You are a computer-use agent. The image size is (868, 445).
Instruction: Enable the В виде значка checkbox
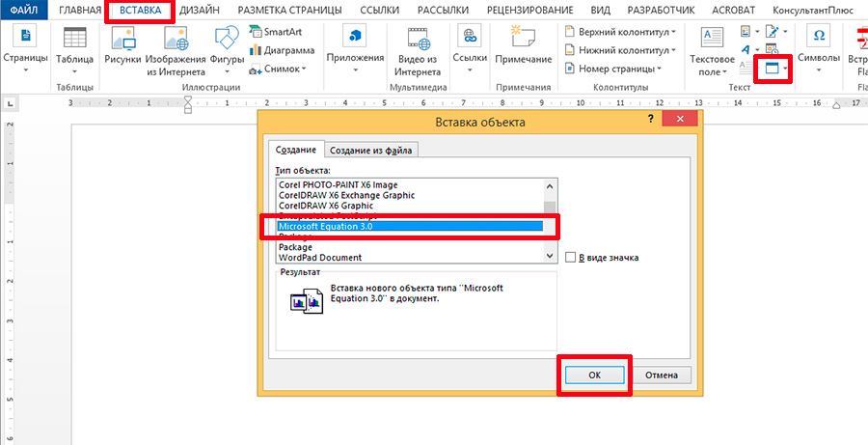coord(572,258)
